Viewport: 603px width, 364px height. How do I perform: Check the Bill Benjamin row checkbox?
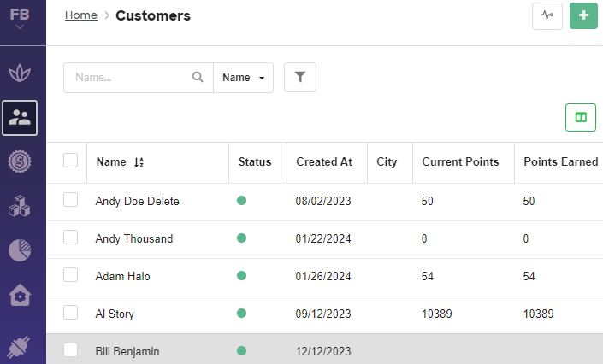click(70, 350)
